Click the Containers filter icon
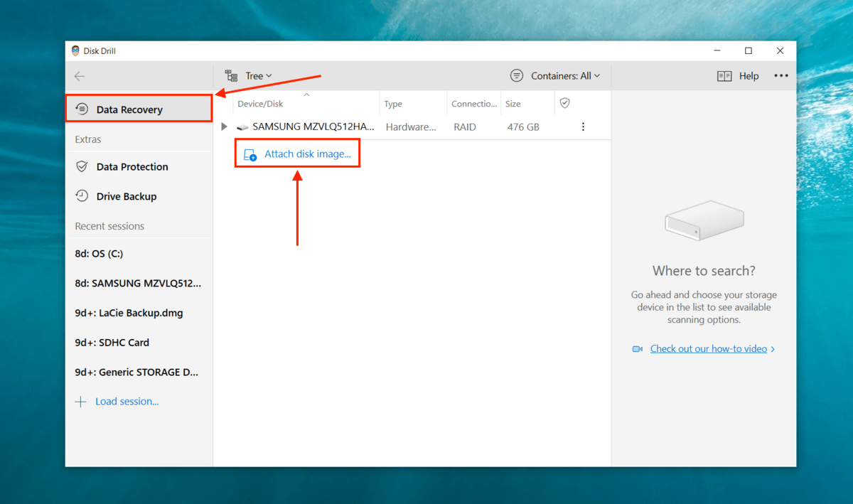This screenshot has height=504, width=853. (517, 76)
